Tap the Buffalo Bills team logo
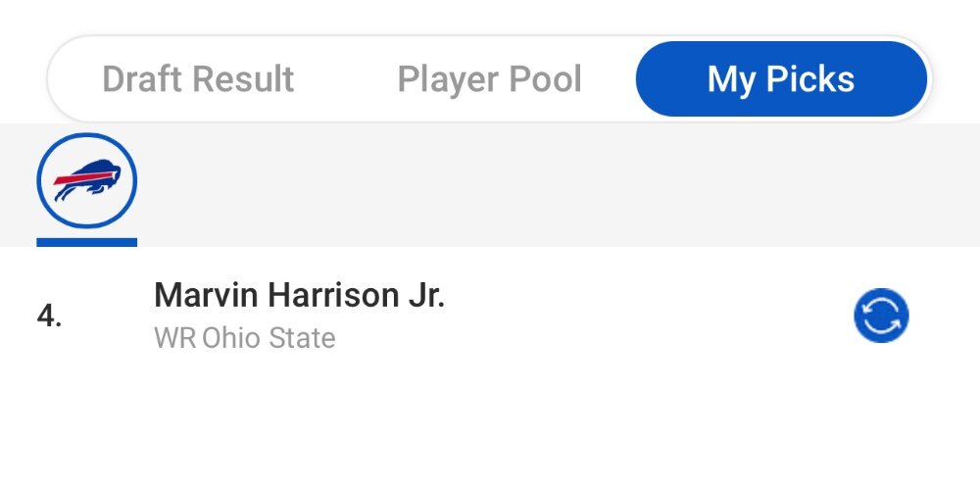This screenshot has width=980, height=488. click(x=87, y=180)
